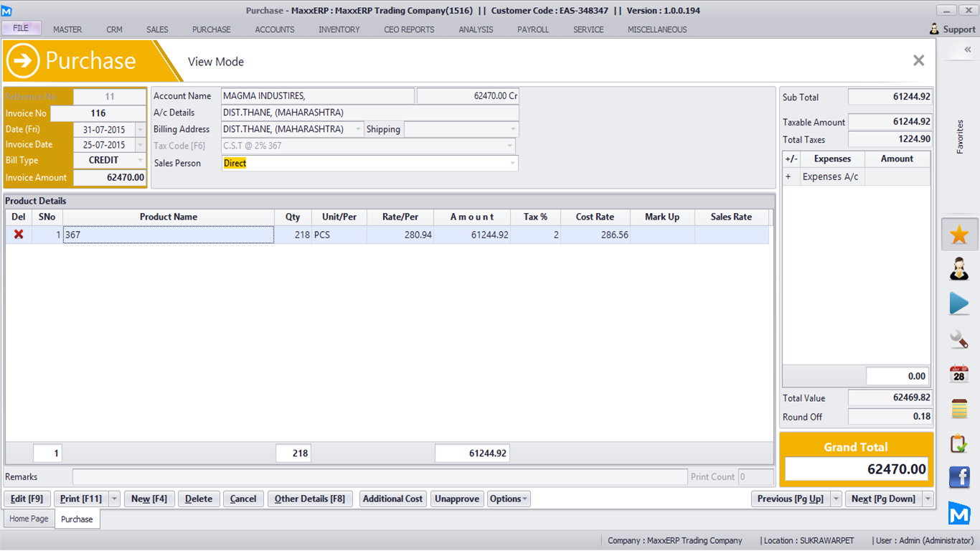Expand the Print button dropdown arrow
Viewport: 980px width, 551px height.
tap(114, 499)
